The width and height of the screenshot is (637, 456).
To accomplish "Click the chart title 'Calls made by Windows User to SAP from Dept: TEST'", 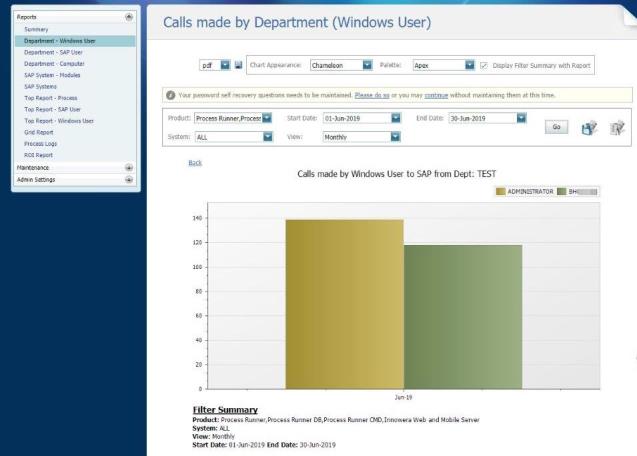I will [x=396, y=174].
